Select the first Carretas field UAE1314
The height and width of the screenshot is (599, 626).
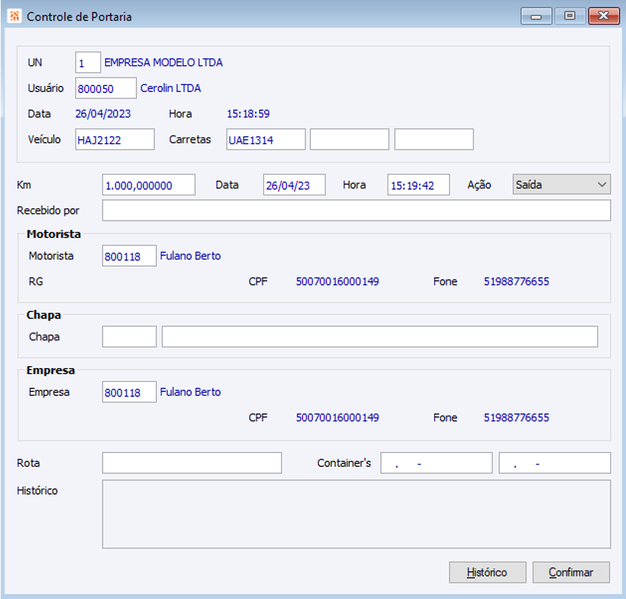point(265,139)
